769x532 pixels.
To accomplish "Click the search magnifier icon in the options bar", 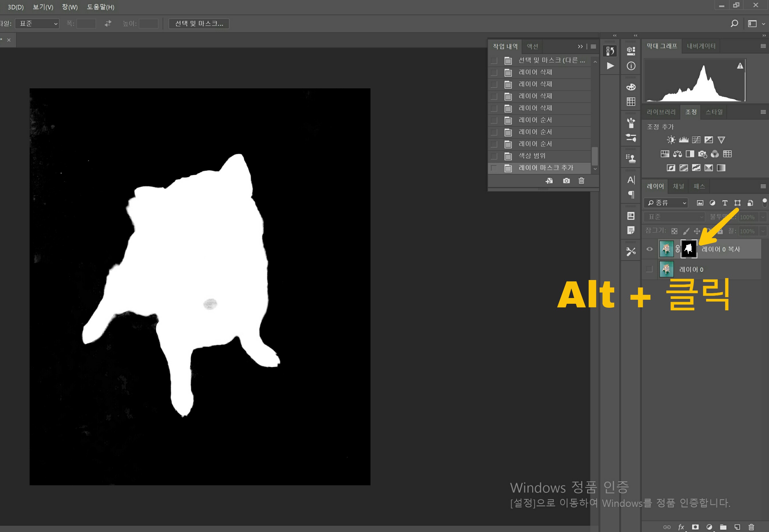I will coord(734,23).
